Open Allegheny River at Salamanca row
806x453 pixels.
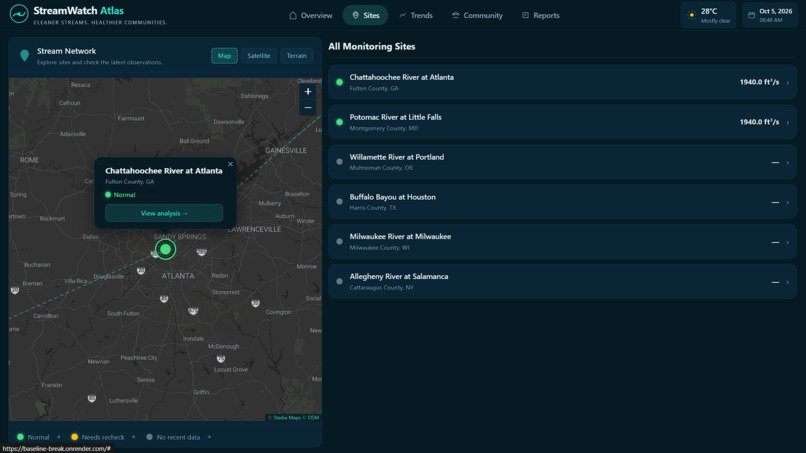coord(562,282)
